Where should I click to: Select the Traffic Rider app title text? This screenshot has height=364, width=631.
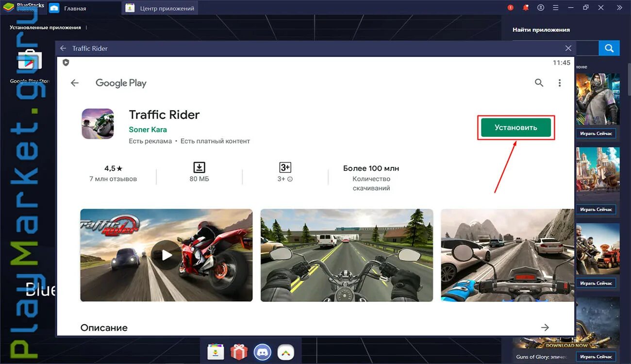tap(164, 115)
